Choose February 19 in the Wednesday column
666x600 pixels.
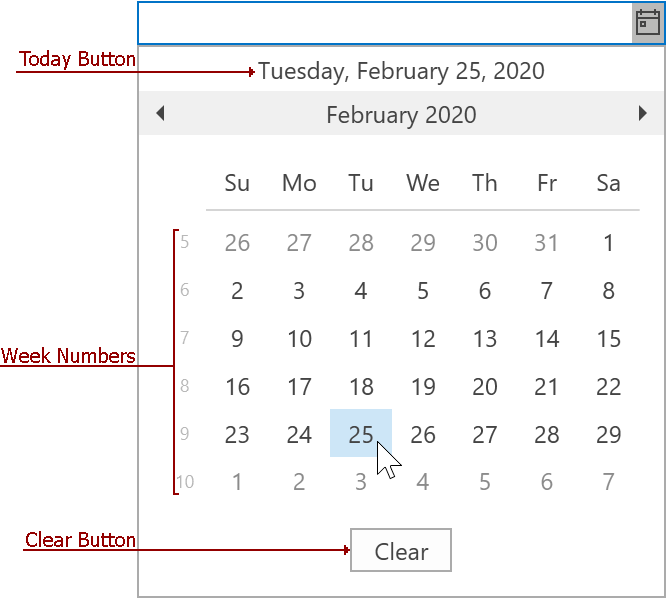[423, 387]
